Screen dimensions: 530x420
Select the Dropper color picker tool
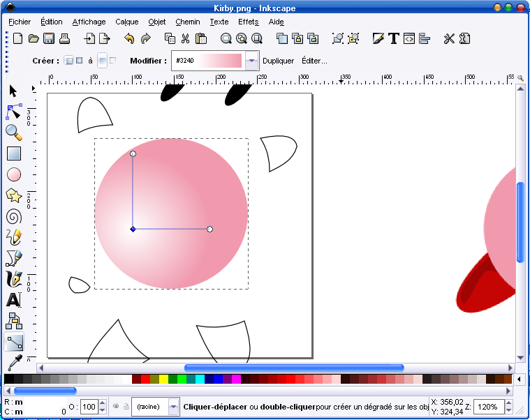click(x=15, y=362)
